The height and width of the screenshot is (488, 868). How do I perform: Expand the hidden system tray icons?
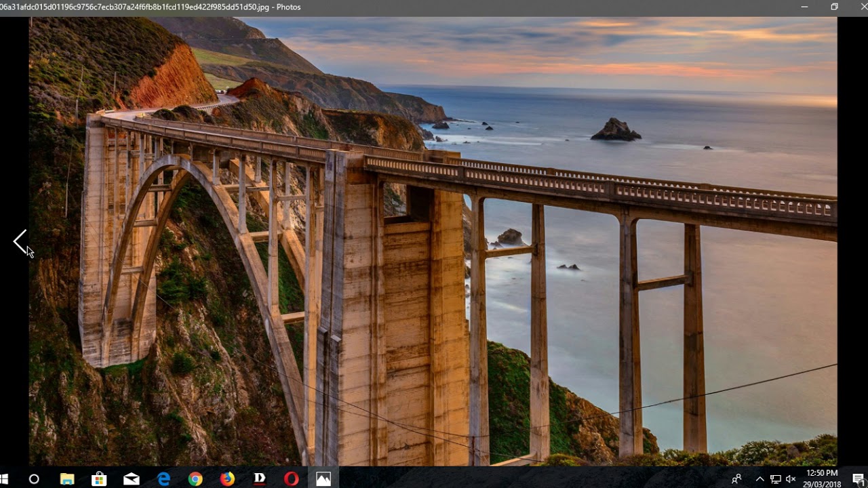760,478
